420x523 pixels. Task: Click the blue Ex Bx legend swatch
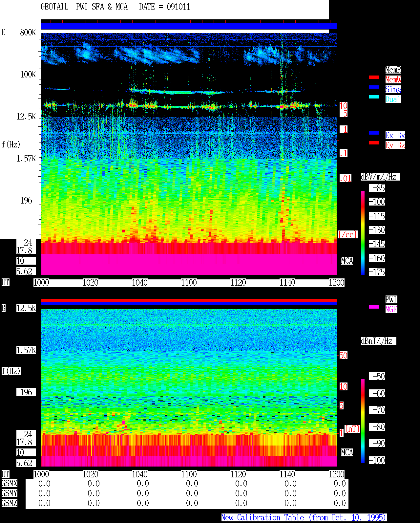[x=374, y=133]
